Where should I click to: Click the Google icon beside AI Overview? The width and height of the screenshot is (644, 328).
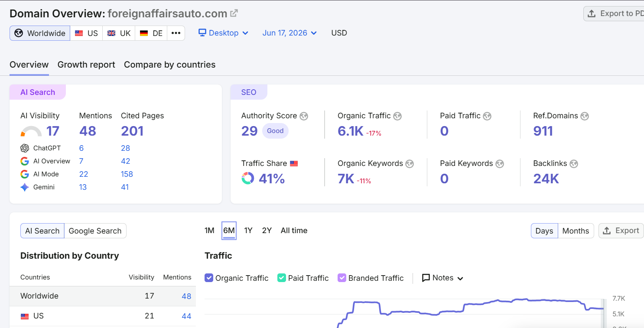click(x=25, y=161)
